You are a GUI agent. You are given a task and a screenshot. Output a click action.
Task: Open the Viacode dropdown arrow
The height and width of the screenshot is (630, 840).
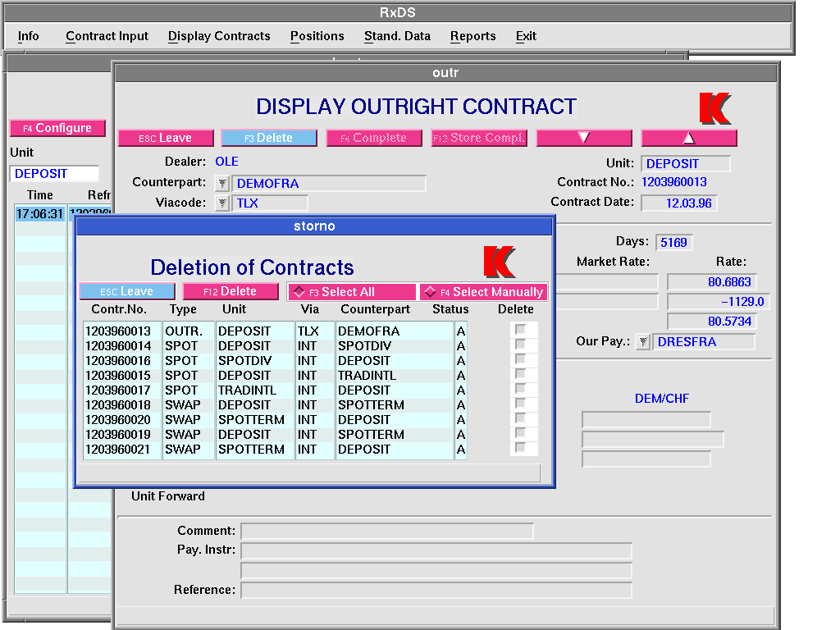click(x=221, y=203)
